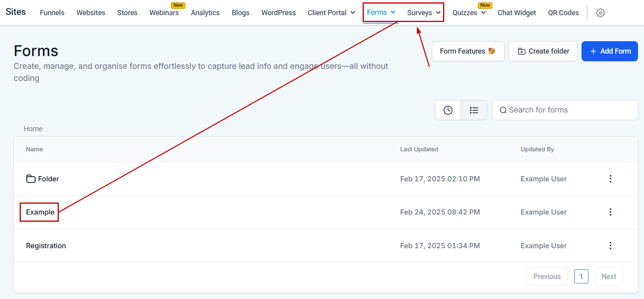Expand the Quizzes dropdown chevron

(x=484, y=13)
